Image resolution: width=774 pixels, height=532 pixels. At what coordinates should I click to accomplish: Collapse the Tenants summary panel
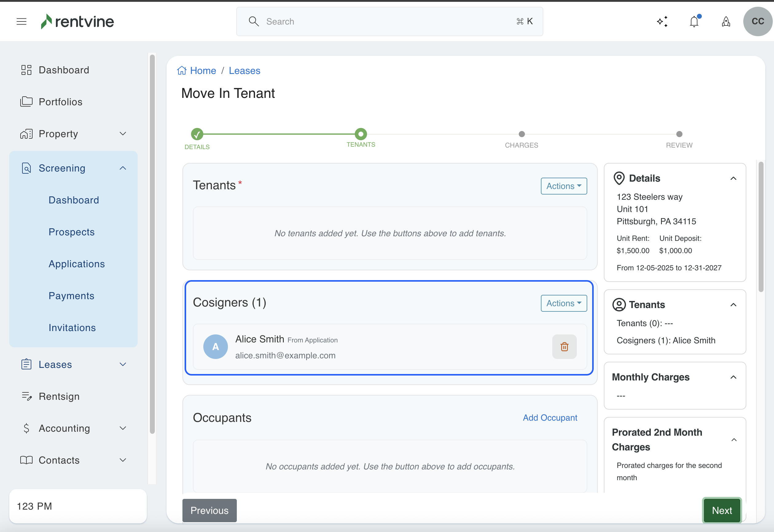[x=733, y=305]
